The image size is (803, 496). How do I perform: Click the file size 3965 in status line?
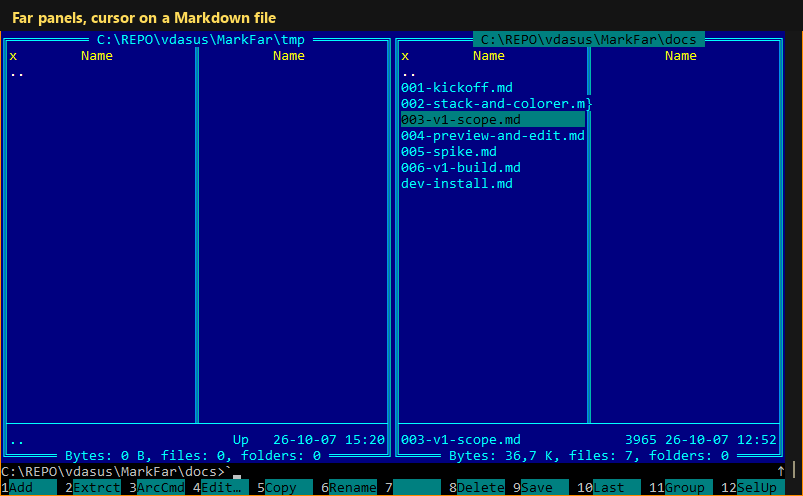[x=641, y=440]
